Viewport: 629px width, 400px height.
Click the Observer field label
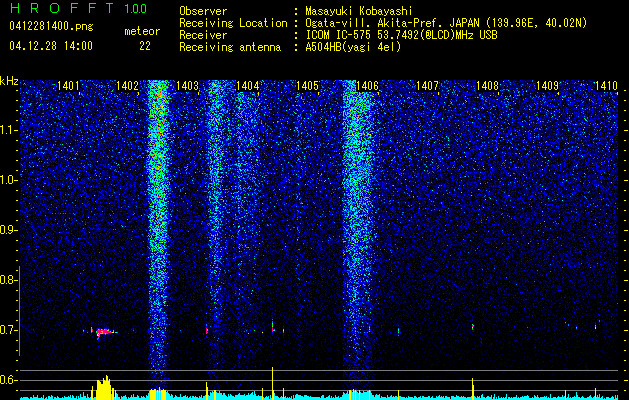click(203, 11)
